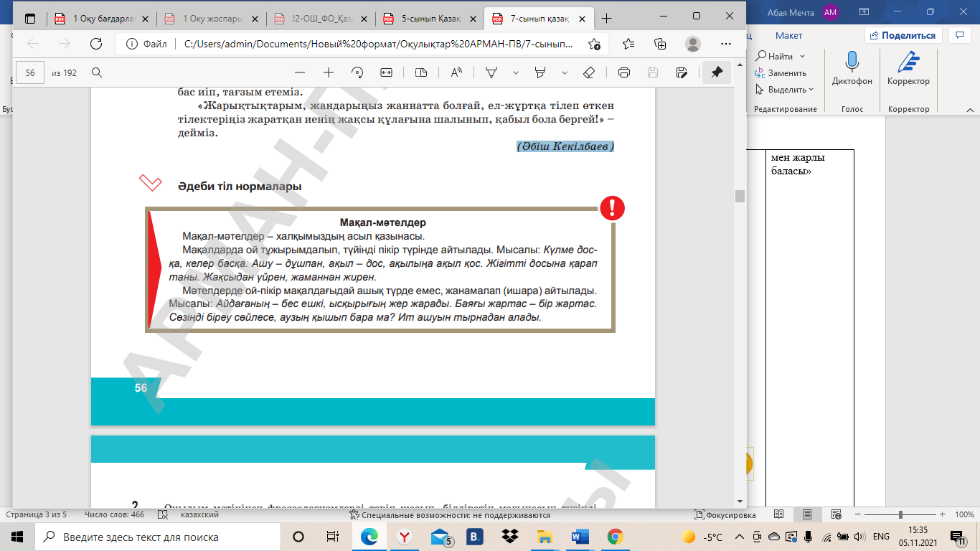Open the Макет ribbon tab in Word
The height and width of the screenshot is (551, 980).
pyautogui.click(x=789, y=35)
